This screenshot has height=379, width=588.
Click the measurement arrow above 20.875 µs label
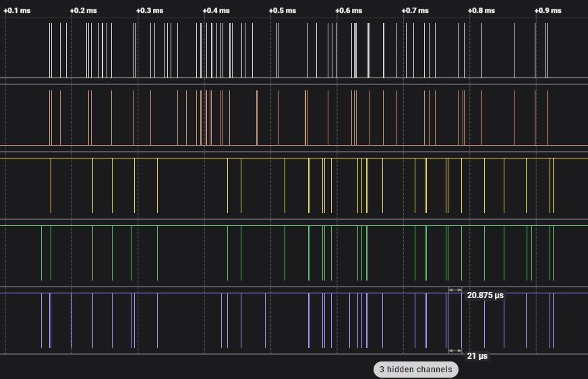pos(455,290)
